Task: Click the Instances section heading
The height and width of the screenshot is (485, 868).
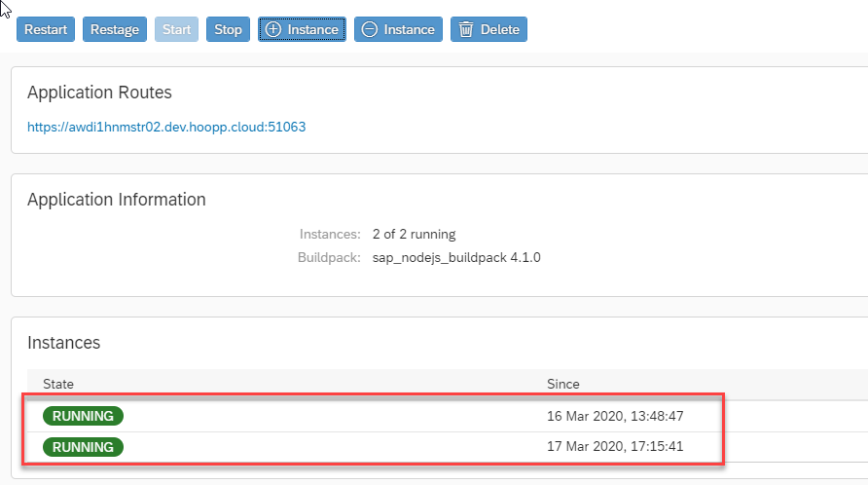Action: 63,343
